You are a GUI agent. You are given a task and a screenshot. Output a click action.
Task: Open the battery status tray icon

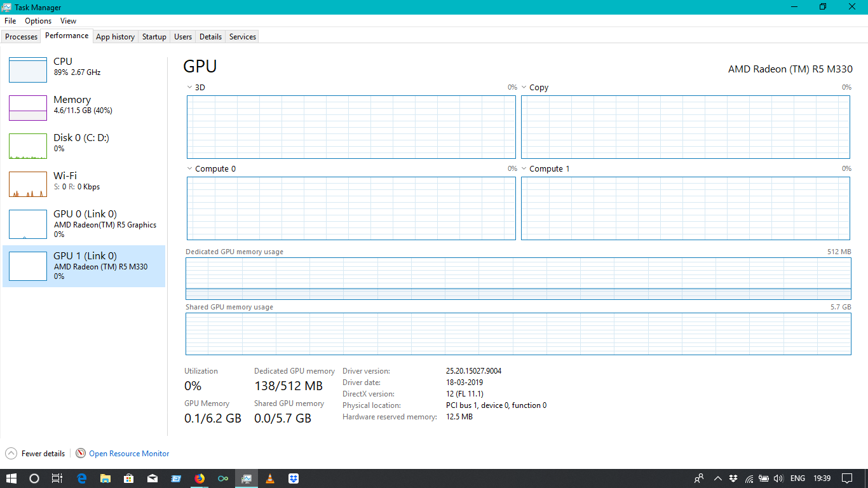[764, 478]
